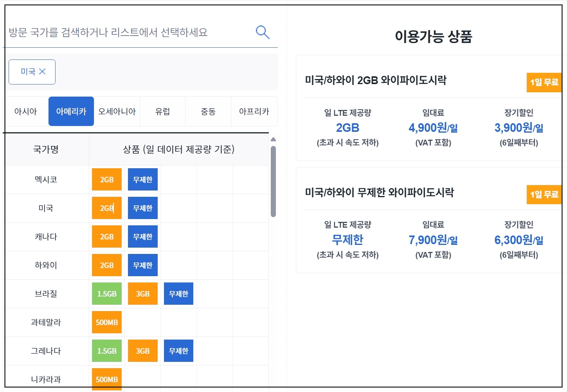Switch to the 중동 tab
Viewport: 567px width, 392px height.
[x=208, y=111]
